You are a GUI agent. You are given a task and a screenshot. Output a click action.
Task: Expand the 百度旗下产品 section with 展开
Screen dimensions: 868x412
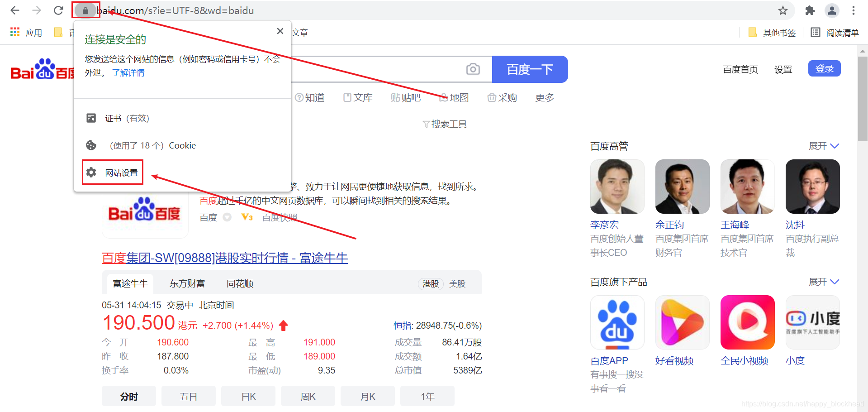click(x=824, y=282)
